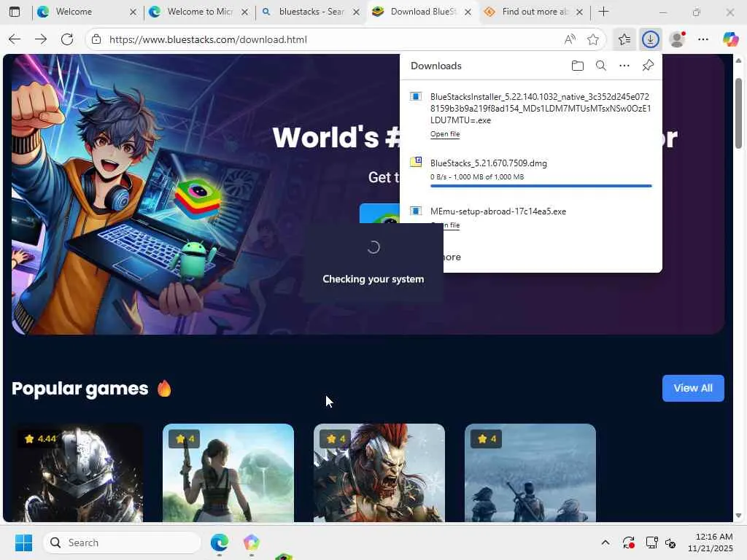Open Read aloud in address bar

point(569,39)
